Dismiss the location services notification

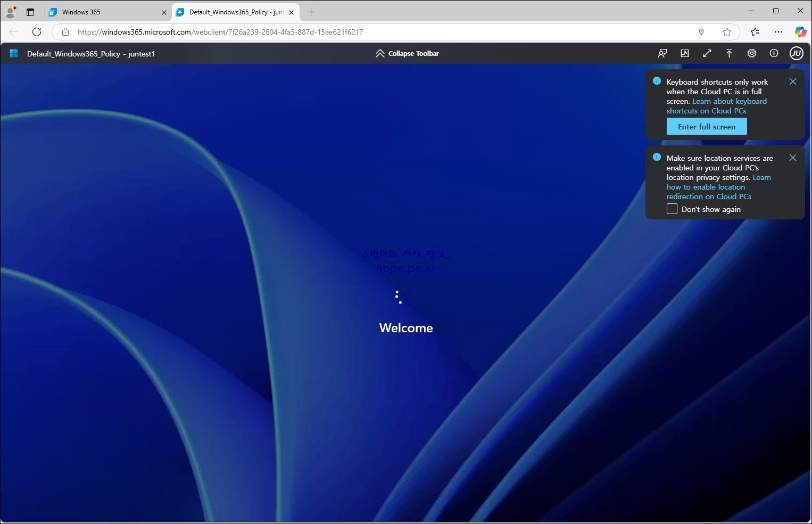(793, 158)
